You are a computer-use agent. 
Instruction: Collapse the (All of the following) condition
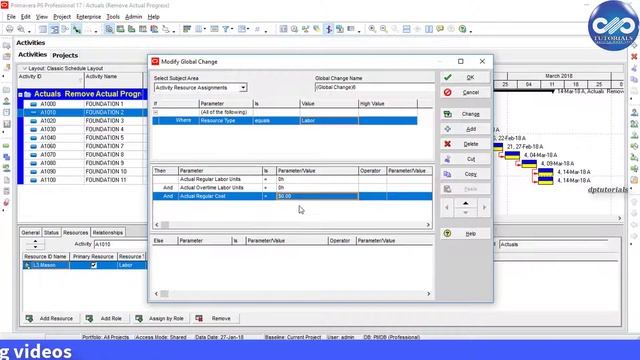pos(156,112)
